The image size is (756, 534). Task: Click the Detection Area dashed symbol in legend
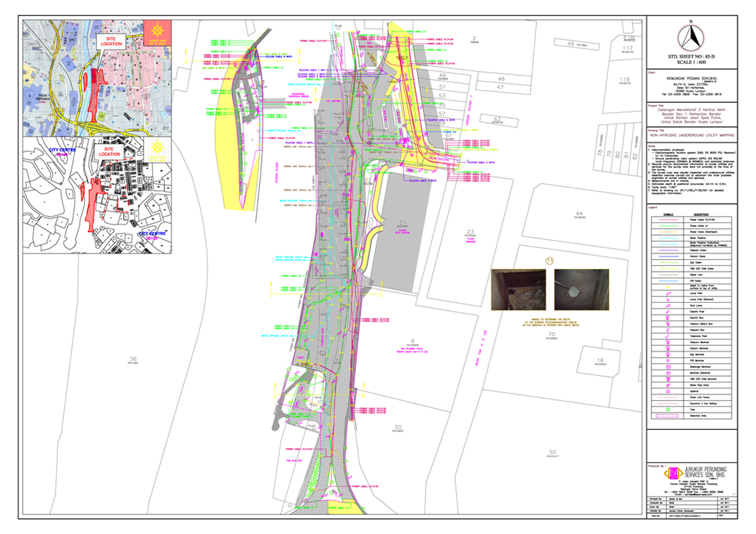coord(668,416)
